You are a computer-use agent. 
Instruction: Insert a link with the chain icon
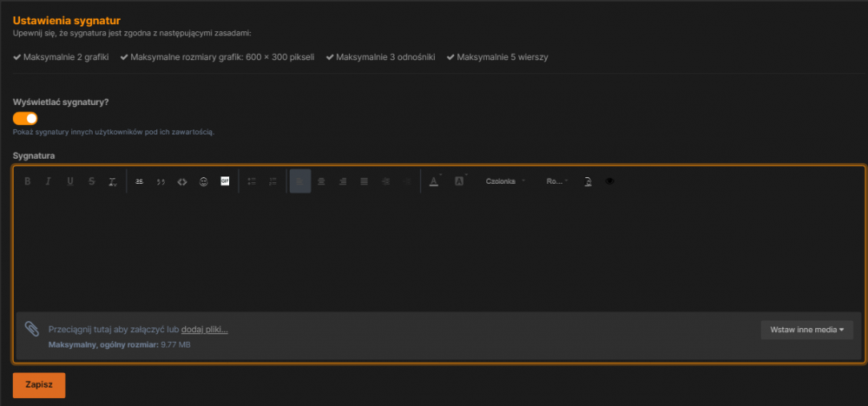pyautogui.click(x=140, y=181)
